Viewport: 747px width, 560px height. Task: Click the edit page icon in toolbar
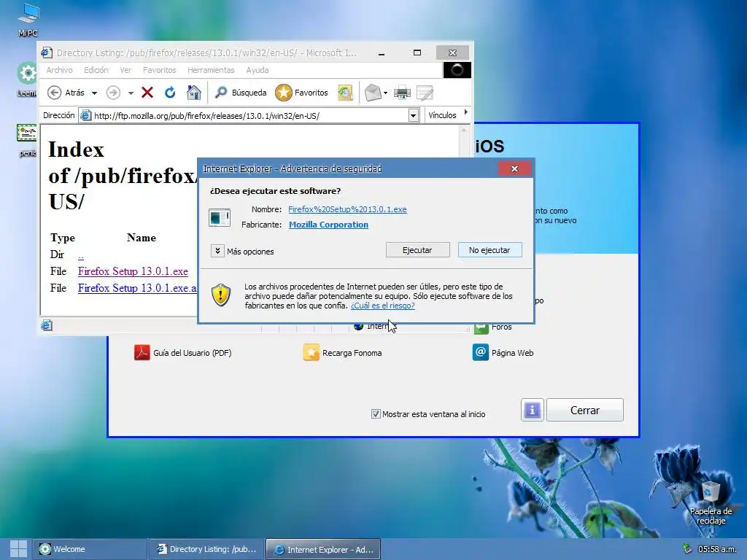(425, 93)
